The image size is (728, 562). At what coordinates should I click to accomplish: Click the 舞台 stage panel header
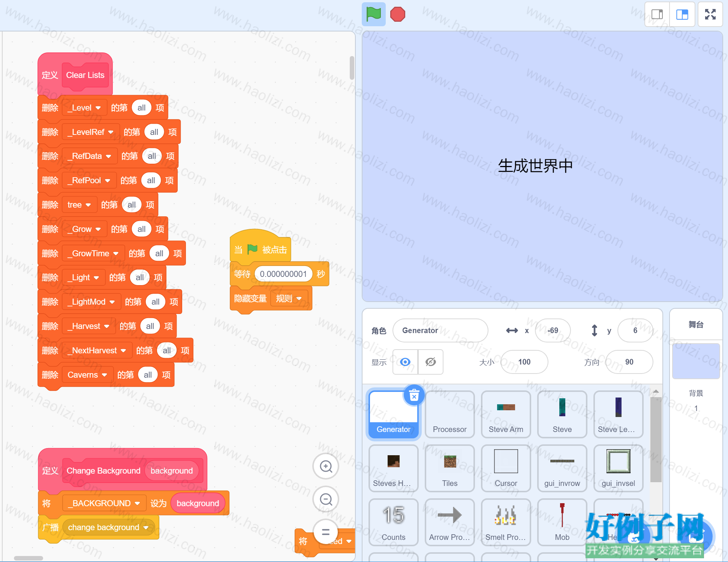pos(696,324)
